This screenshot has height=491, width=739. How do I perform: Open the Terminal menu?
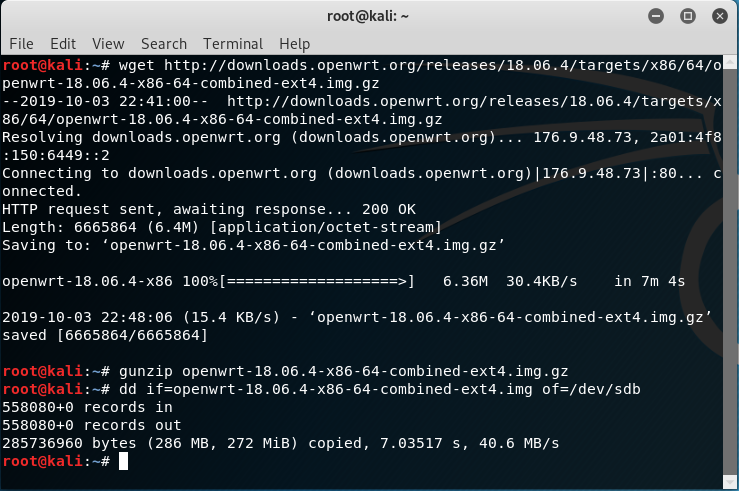[x=233, y=44]
